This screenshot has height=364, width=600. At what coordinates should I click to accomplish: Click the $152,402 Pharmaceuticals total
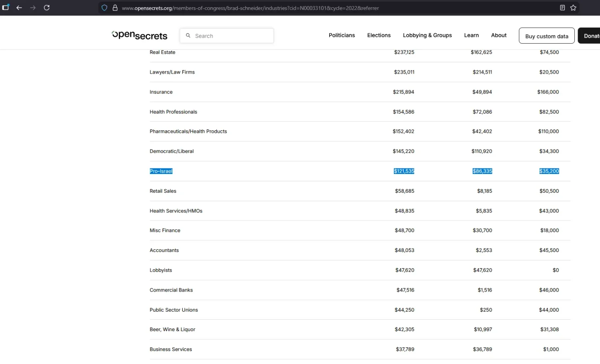pyautogui.click(x=404, y=132)
